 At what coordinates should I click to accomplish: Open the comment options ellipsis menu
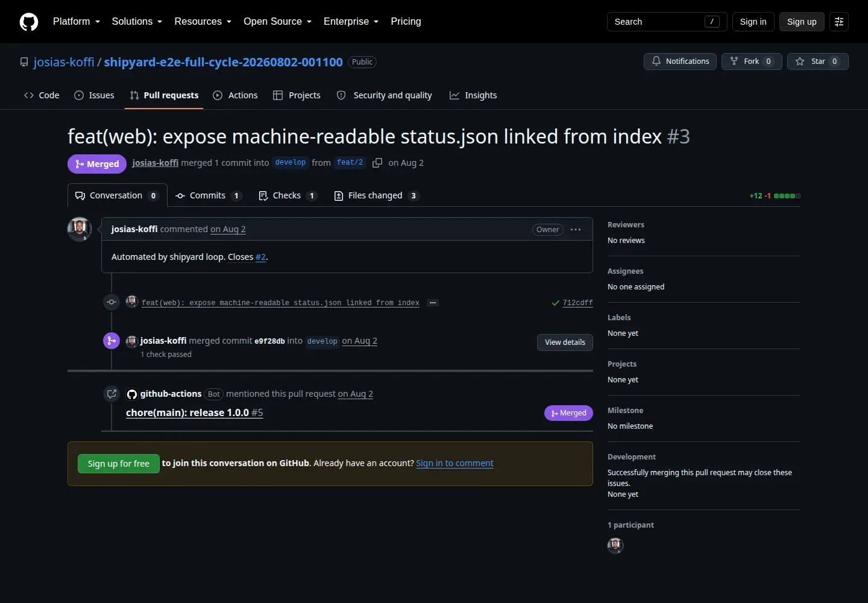pos(576,229)
